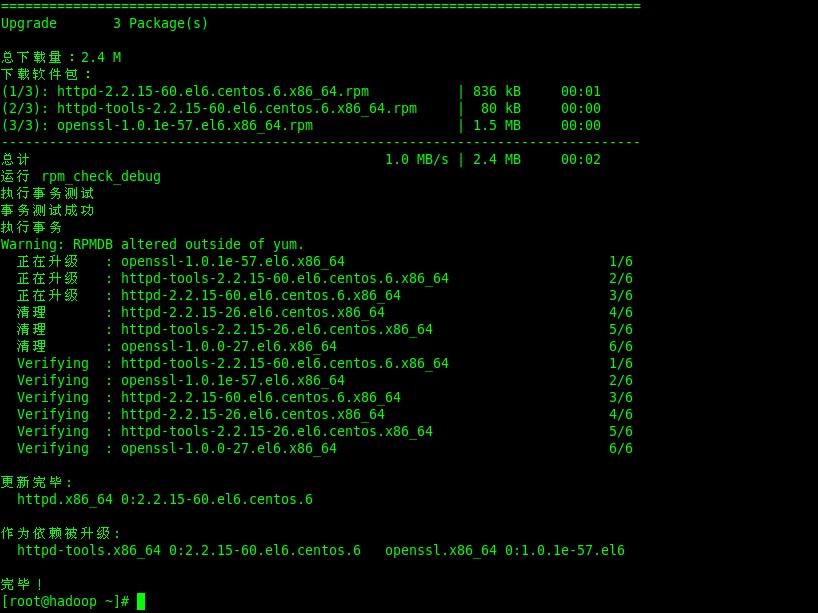Click the line "事务测试成功"

tap(47, 210)
